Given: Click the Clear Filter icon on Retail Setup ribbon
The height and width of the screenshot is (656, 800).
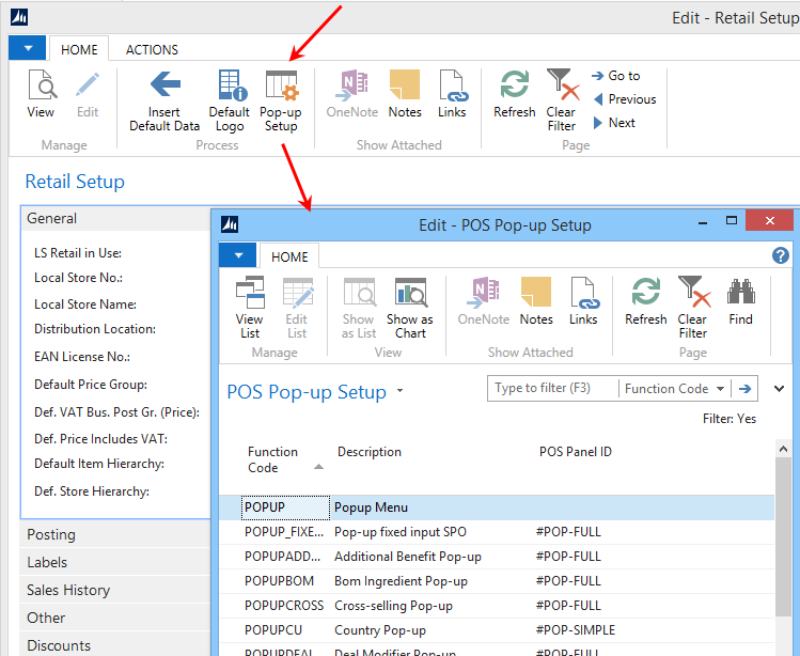Looking at the screenshot, I should tap(561, 95).
